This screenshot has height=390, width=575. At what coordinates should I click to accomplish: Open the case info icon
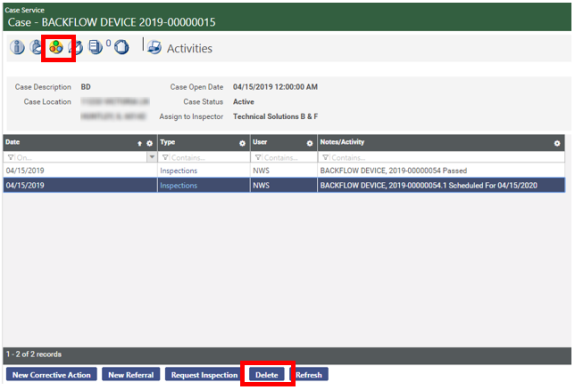[x=17, y=47]
